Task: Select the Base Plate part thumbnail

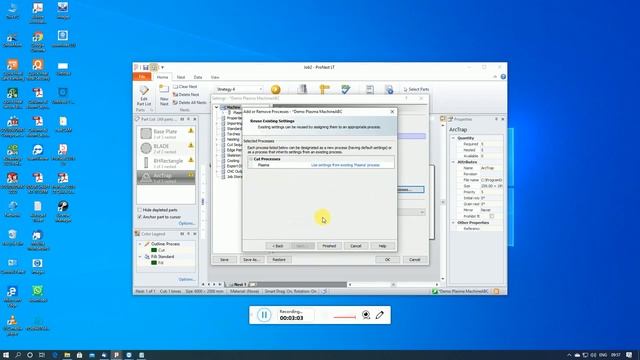Action: pos(146,133)
